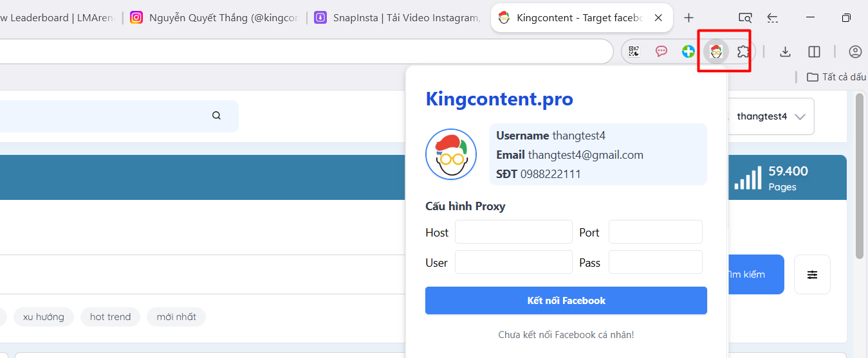The height and width of the screenshot is (358, 868).
Task: Click the Kết nối Facebook button
Action: (566, 301)
